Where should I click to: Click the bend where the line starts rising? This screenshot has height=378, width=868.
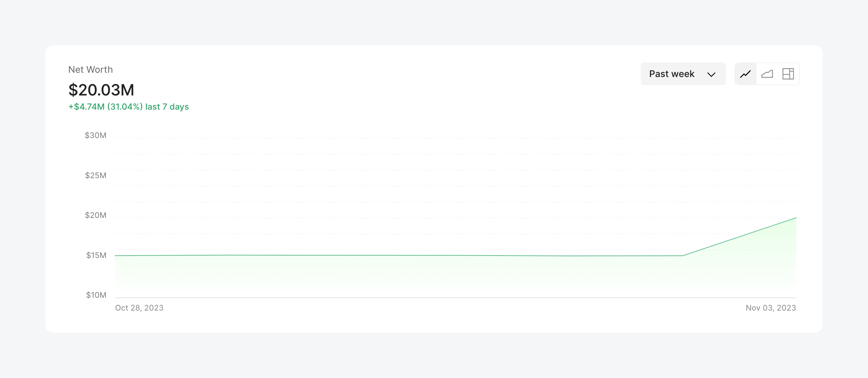[682, 256]
